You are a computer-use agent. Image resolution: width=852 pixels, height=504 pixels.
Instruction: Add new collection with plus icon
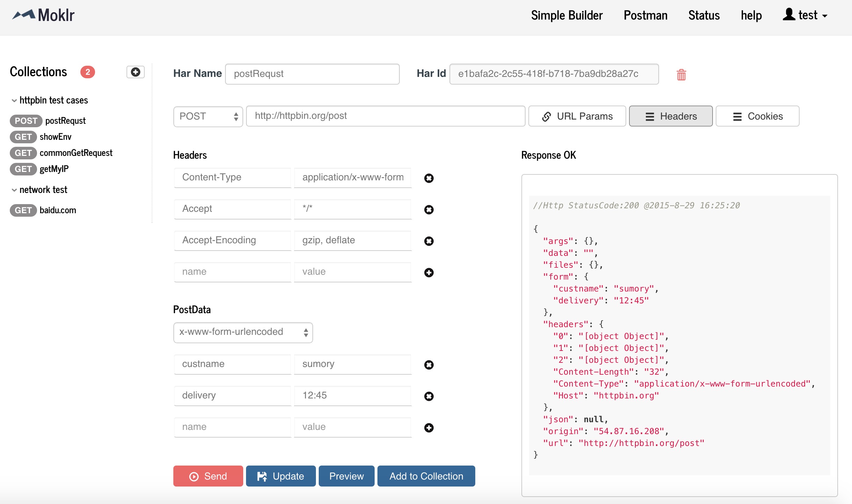click(x=135, y=72)
